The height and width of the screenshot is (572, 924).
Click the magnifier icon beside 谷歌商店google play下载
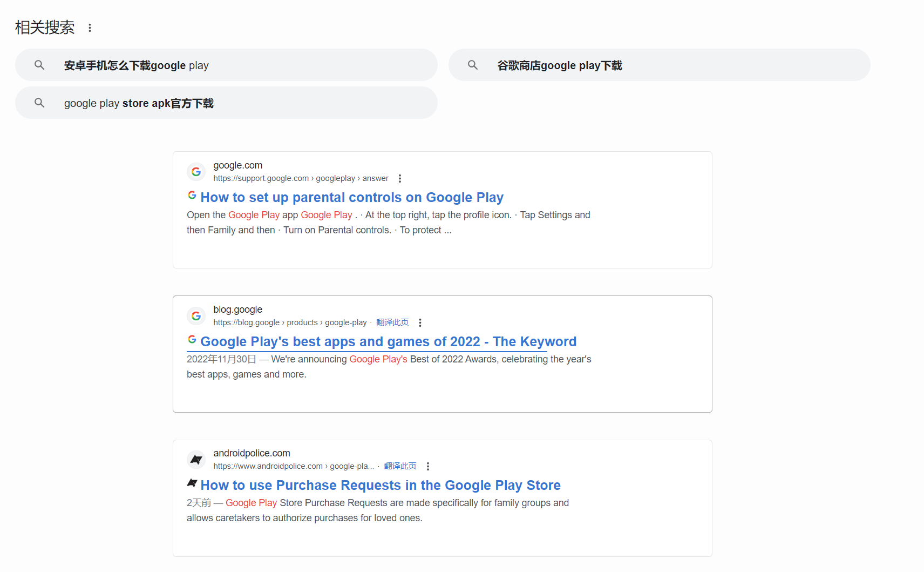click(473, 65)
